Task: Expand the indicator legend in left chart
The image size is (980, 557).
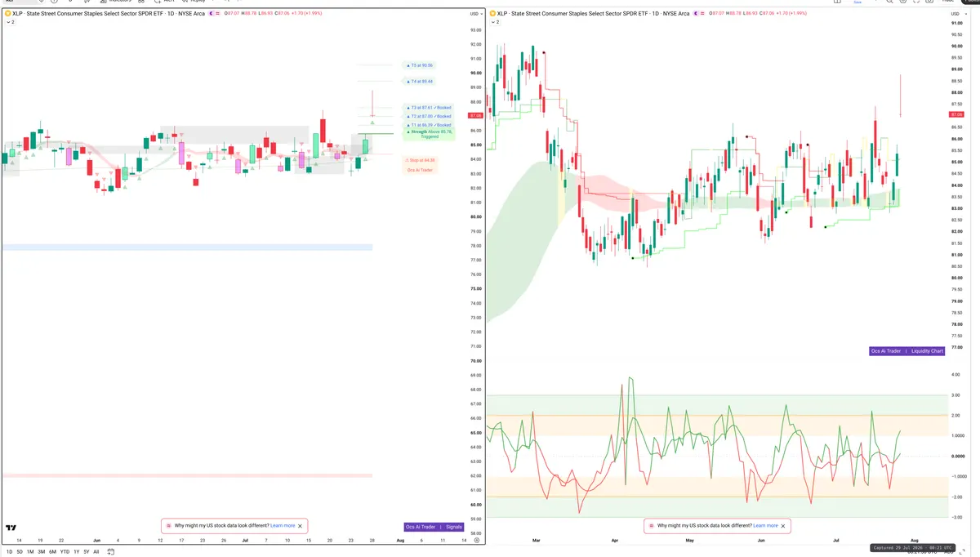Action: (x=9, y=22)
